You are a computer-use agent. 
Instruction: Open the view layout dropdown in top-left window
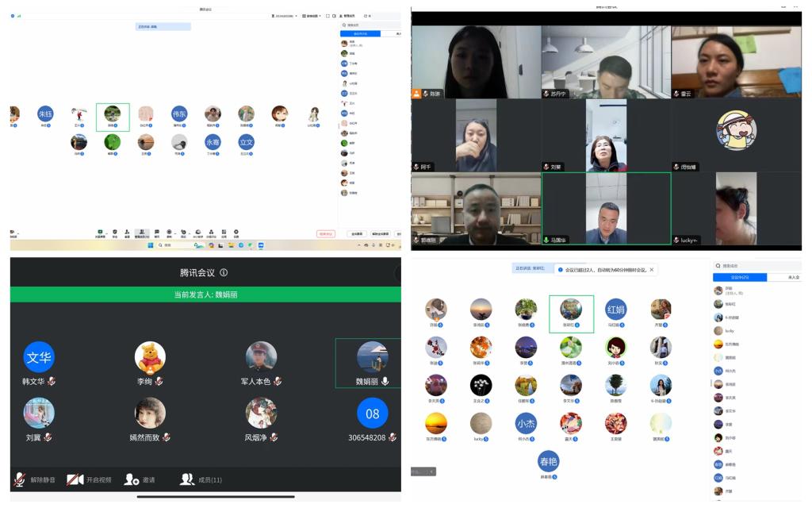pos(312,16)
